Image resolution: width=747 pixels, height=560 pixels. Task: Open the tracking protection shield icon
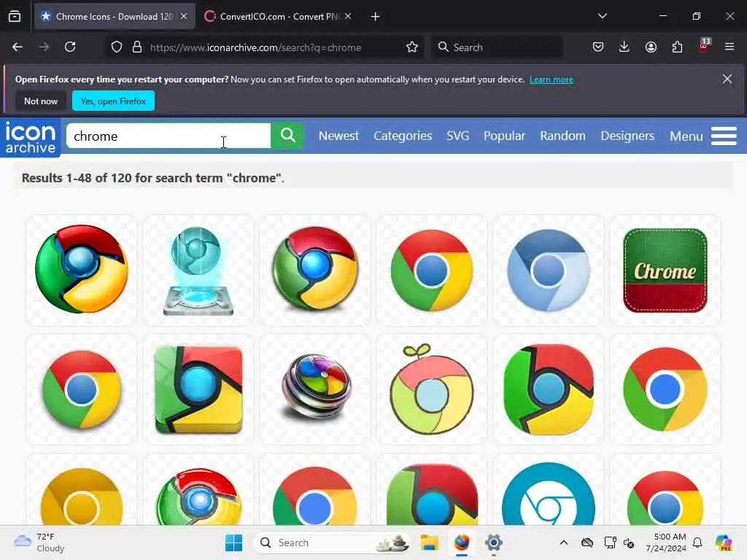[117, 47]
